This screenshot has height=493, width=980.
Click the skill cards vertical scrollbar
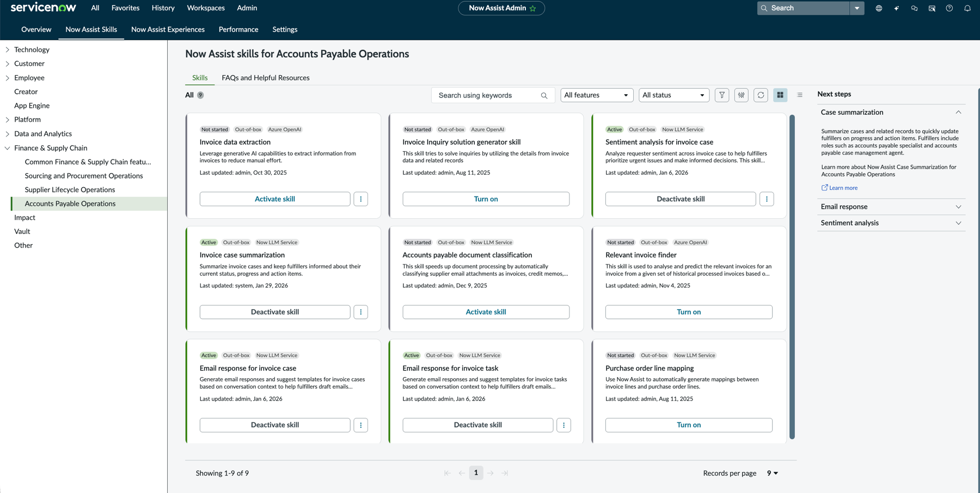pos(792,277)
